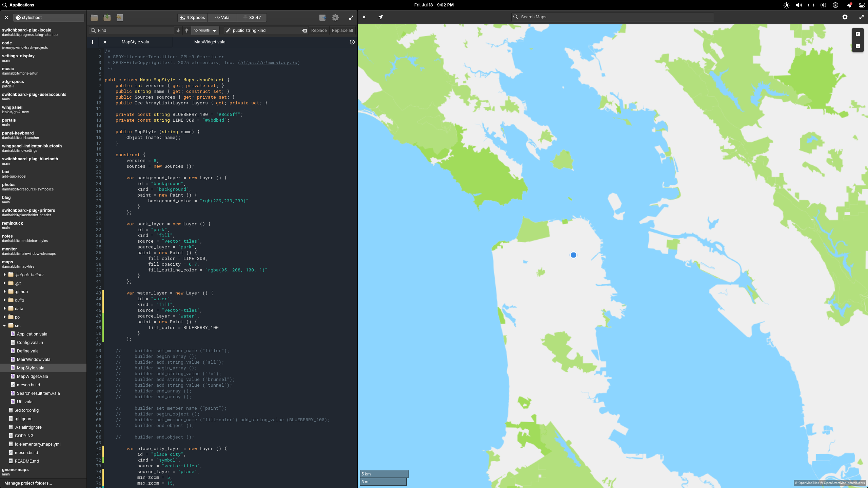Viewport: 868px width, 488px height.
Task: Click the Share/export document icon
Action: pyautogui.click(x=322, y=18)
